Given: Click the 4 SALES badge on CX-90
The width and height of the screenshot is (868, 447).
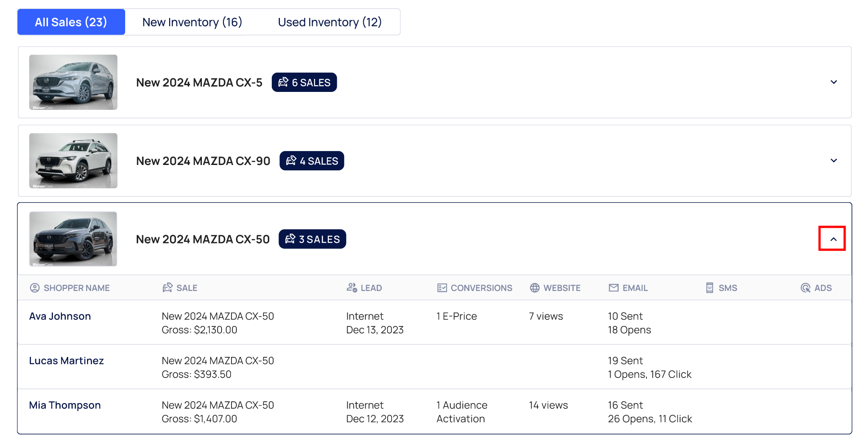Looking at the screenshot, I should [x=312, y=161].
